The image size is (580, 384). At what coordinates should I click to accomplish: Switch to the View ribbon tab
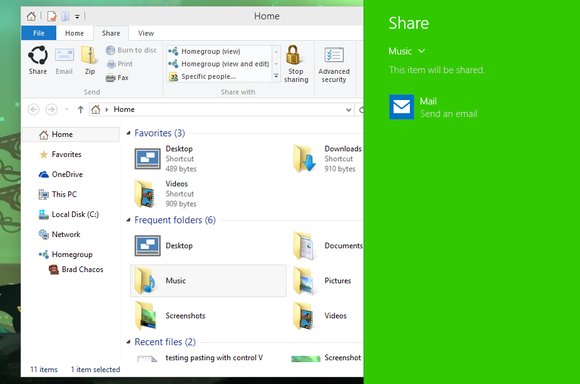[146, 33]
